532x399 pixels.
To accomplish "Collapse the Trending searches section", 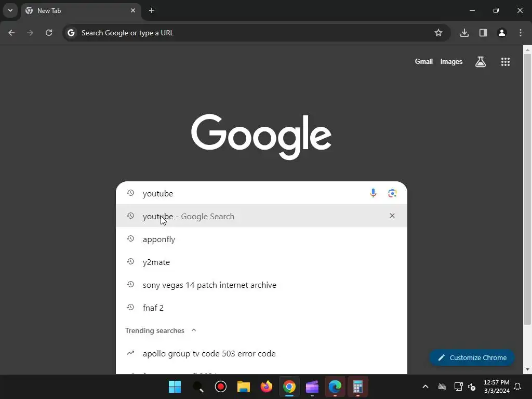I will coord(194,330).
